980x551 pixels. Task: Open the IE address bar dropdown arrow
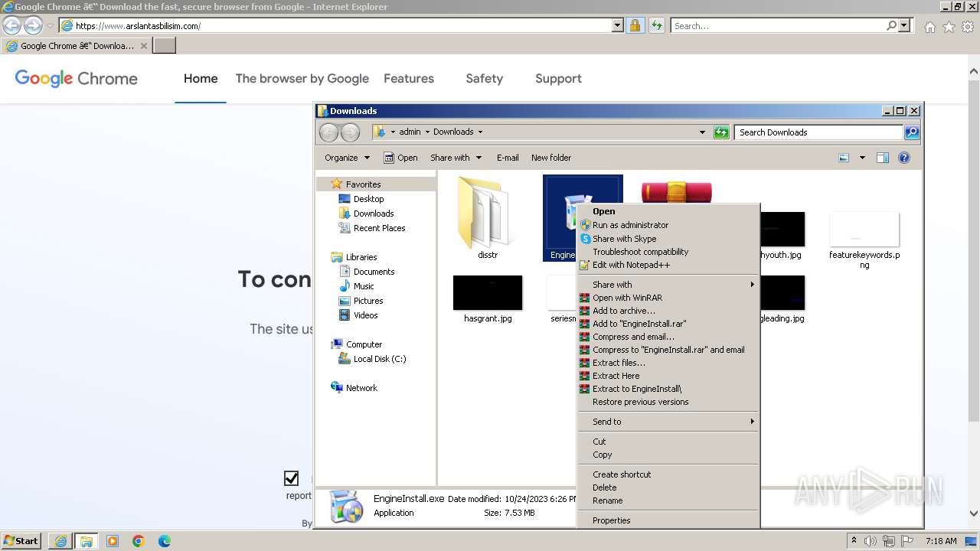coord(618,25)
